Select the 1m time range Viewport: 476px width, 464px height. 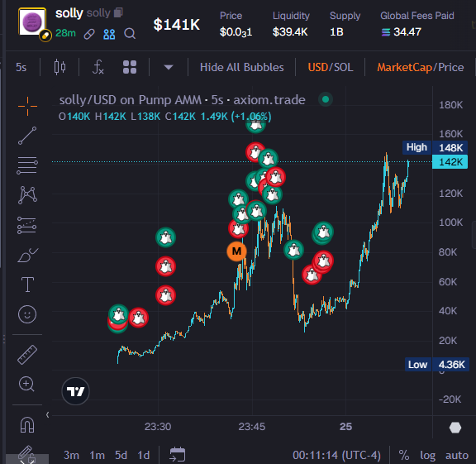98,455
